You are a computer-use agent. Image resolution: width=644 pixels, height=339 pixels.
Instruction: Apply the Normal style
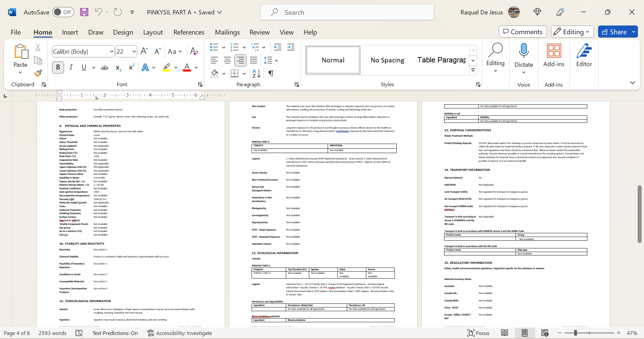point(333,60)
